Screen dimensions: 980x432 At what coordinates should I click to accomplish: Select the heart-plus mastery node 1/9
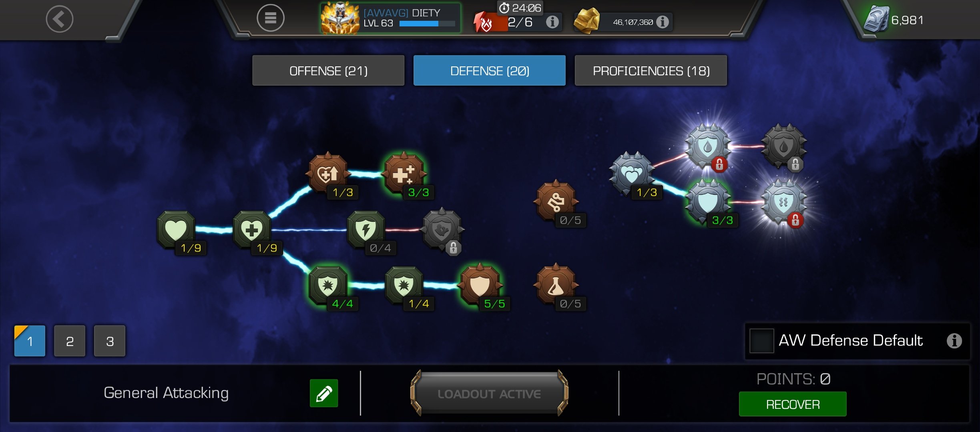[252, 230]
